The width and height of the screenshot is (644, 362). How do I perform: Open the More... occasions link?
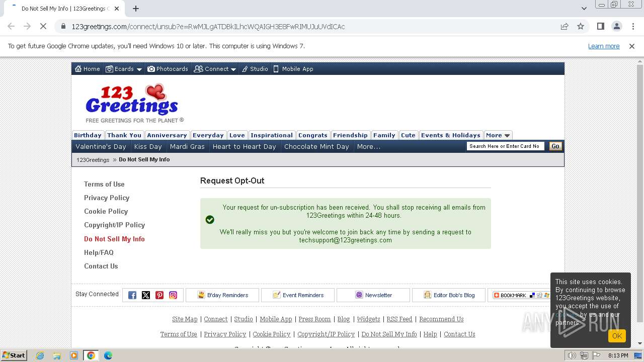[x=369, y=147]
